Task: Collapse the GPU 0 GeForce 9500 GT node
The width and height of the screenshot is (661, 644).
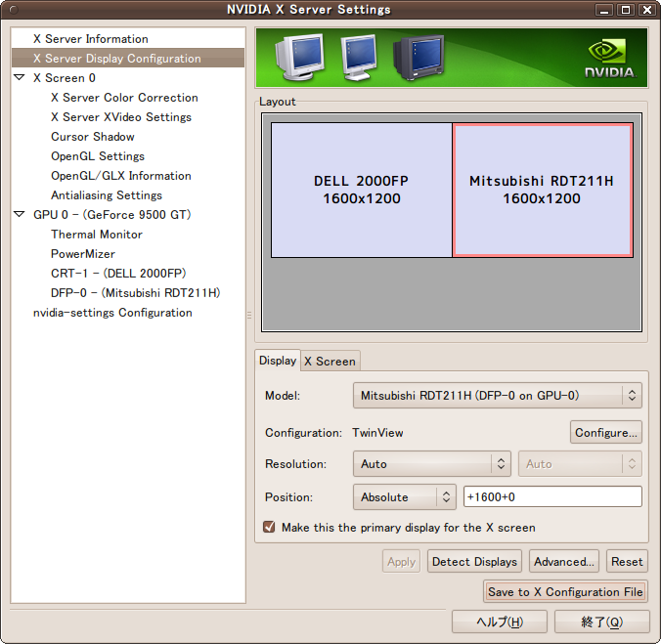Action: 20,215
